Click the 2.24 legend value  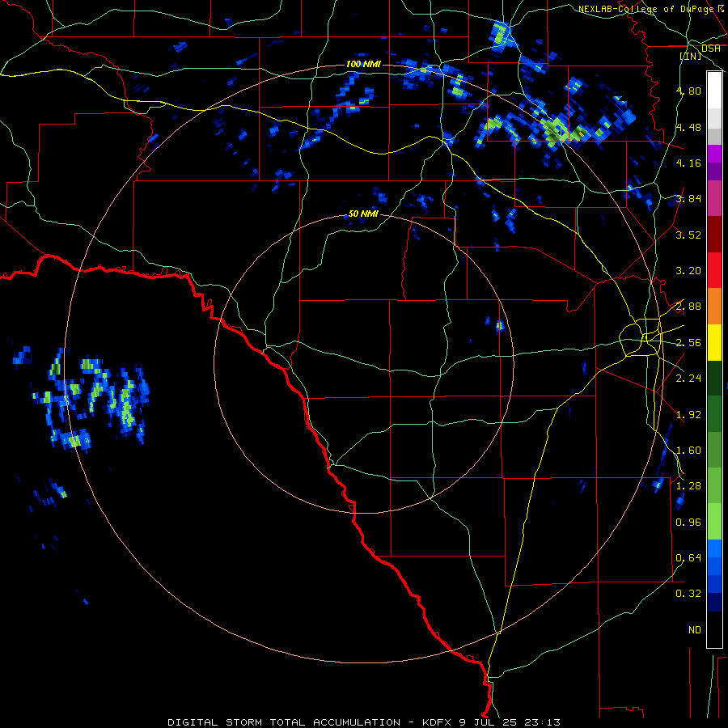click(x=688, y=379)
